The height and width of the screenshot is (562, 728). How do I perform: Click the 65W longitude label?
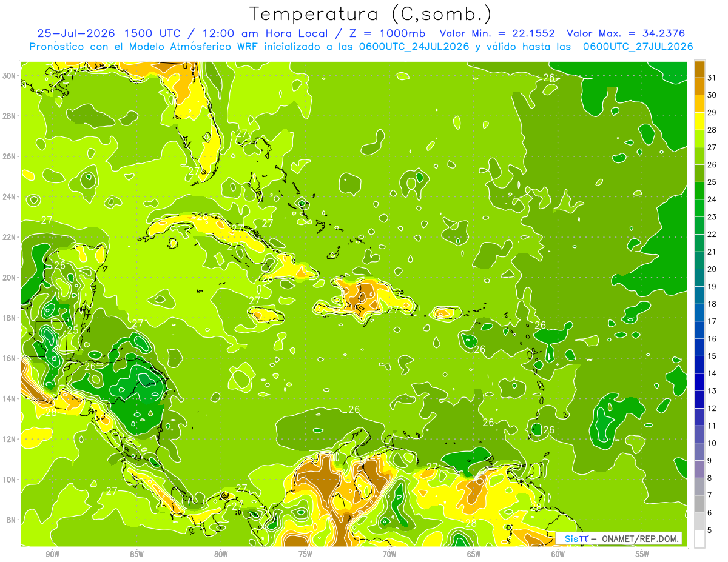coord(474,554)
